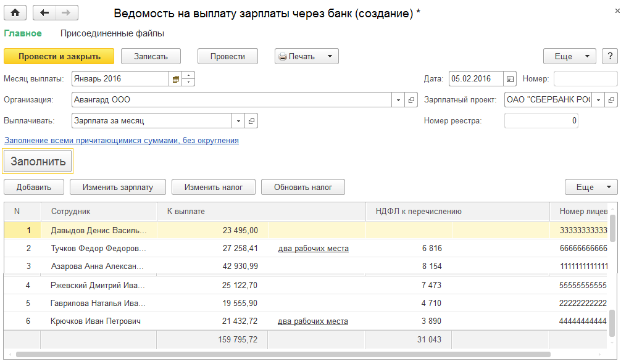Open Зарплатный проект record with the open-form icon
The width and height of the screenshot is (621, 364).
pos(611,99)
